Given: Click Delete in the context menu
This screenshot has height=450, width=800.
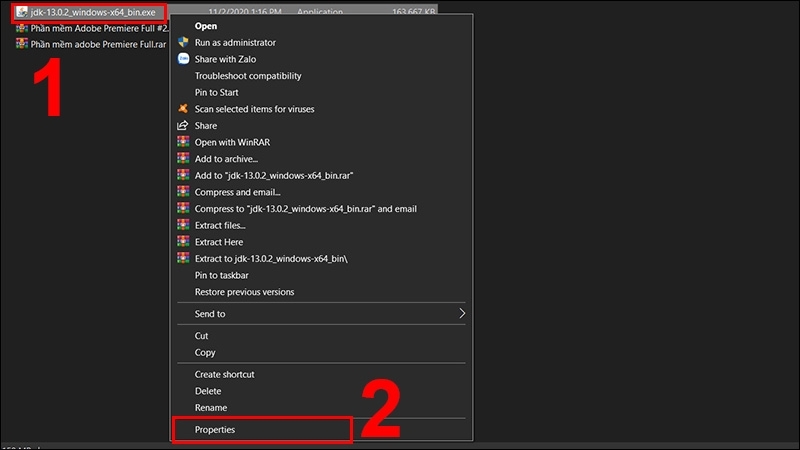Looking at the screenshot, I should 208,391.
